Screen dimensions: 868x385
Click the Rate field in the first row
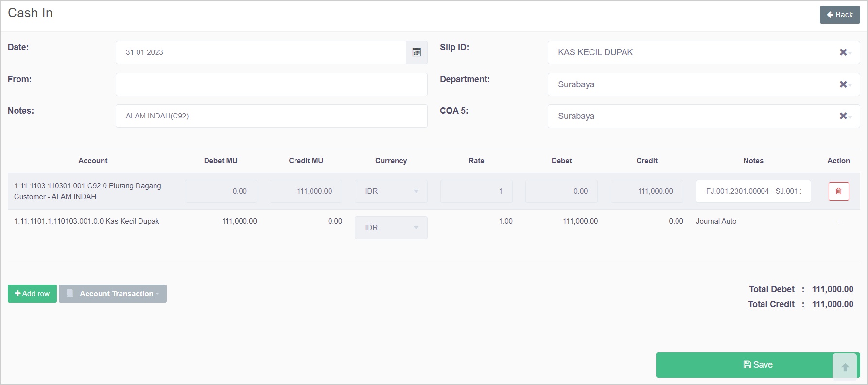(476, 191)
